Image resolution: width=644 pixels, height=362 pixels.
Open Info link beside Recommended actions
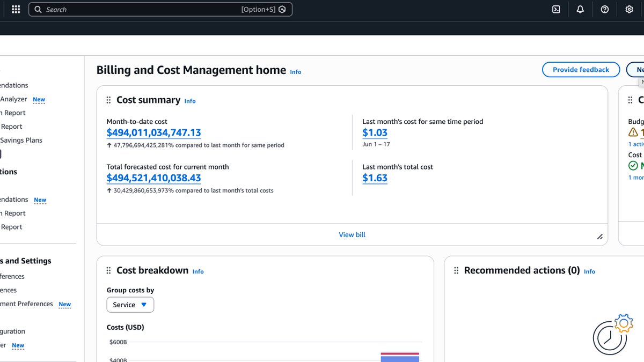pyautogui.click(x=589, y=271)
